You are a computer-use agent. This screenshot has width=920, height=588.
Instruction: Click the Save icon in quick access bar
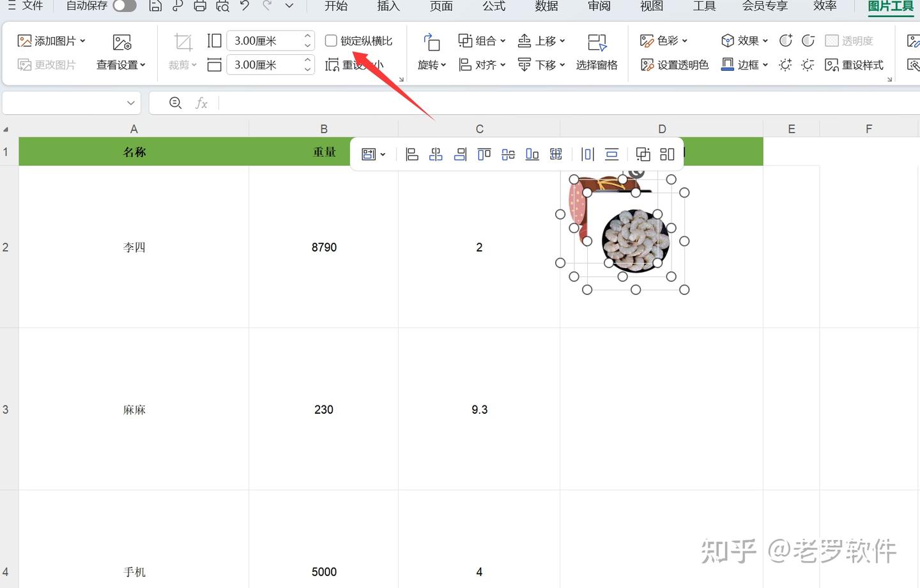click(155, 6)
